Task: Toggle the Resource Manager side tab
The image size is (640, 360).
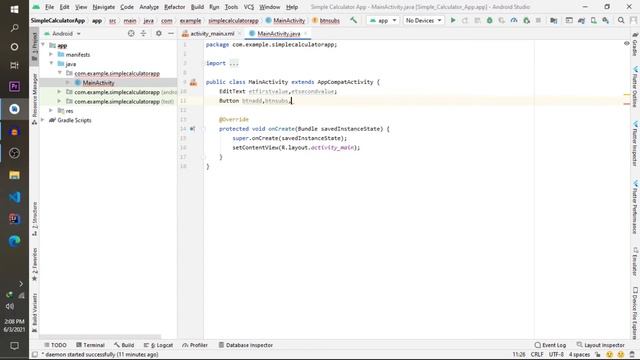Action: pos(35,99)
